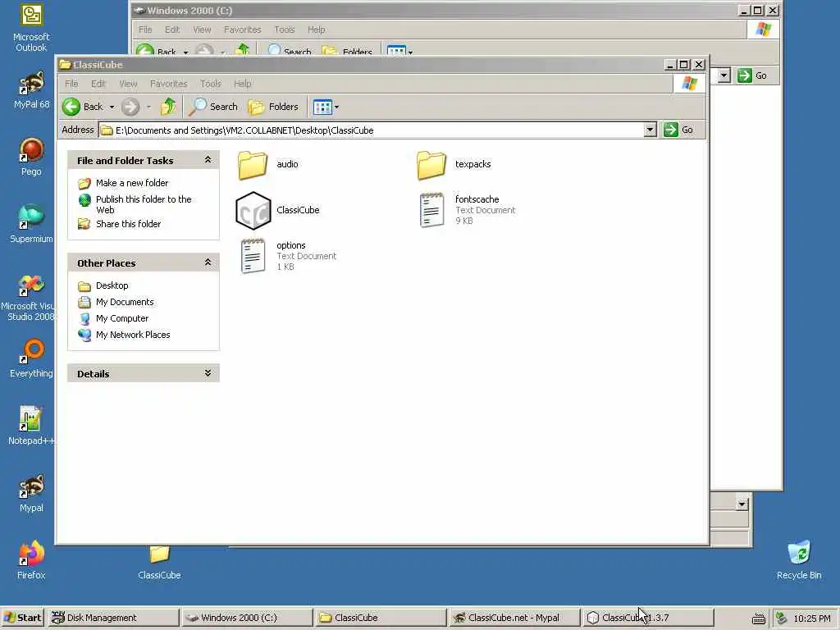
Task: Toggle the Folders pane in ClassiCube window
Action: 272,107
